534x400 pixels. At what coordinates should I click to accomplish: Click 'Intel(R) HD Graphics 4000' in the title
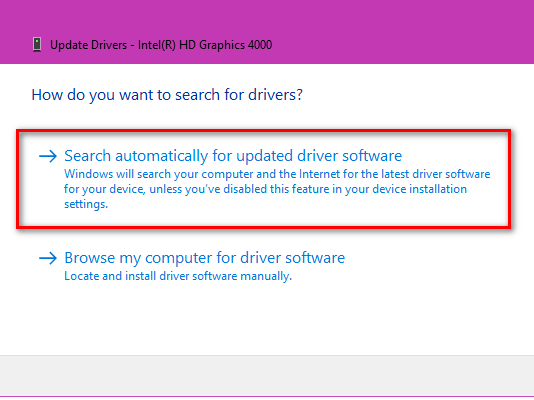click(x=205, y=45)
